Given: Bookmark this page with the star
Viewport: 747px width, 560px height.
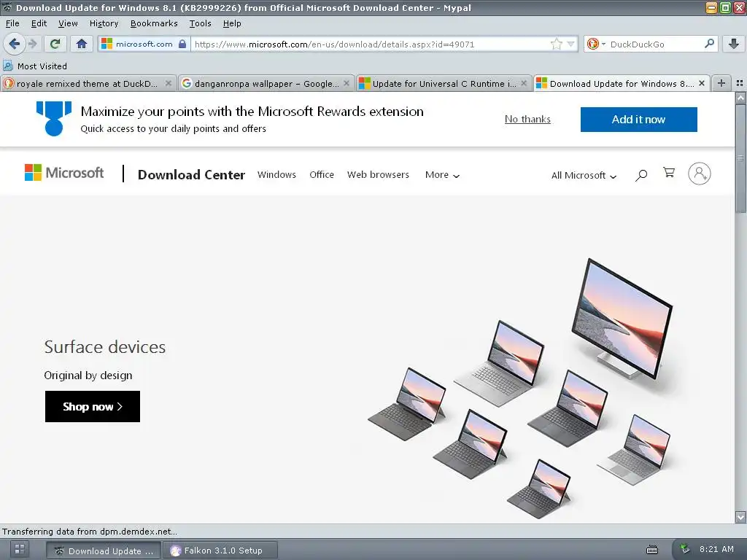Looking at the screenshot, I should coord(556,44).
